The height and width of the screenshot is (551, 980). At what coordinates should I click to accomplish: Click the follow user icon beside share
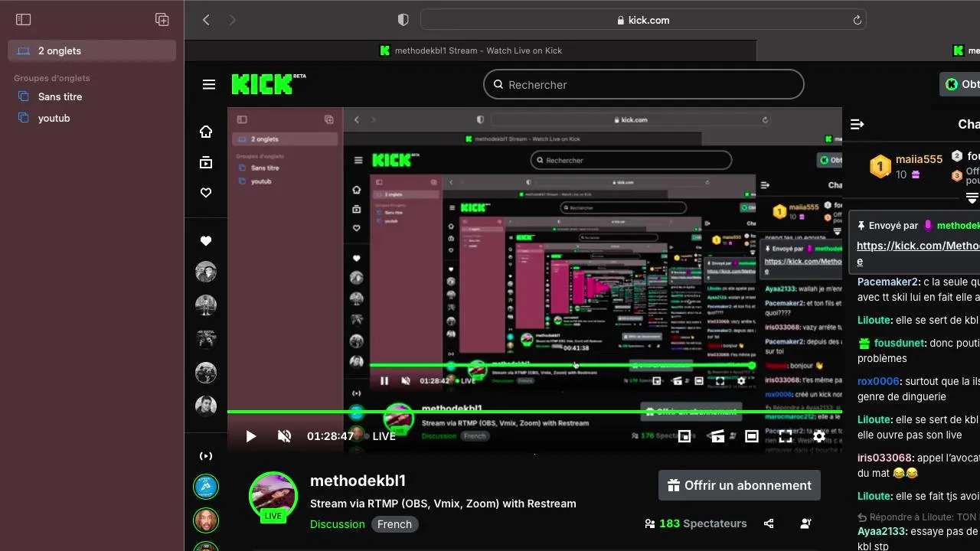click(805, 523)
